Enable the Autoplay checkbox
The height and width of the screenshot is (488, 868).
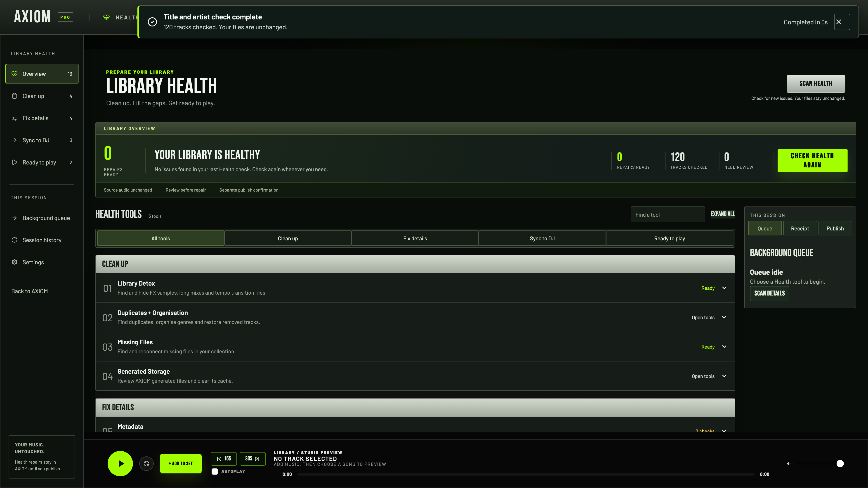pyautogui.click(x=215, y=472)
